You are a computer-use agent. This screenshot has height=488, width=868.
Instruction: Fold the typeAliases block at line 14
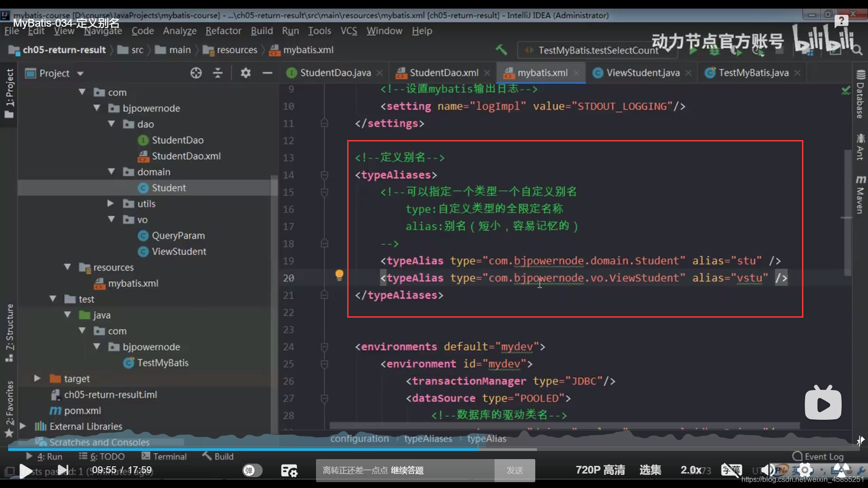pyautogui.click(x=324, y=175)
